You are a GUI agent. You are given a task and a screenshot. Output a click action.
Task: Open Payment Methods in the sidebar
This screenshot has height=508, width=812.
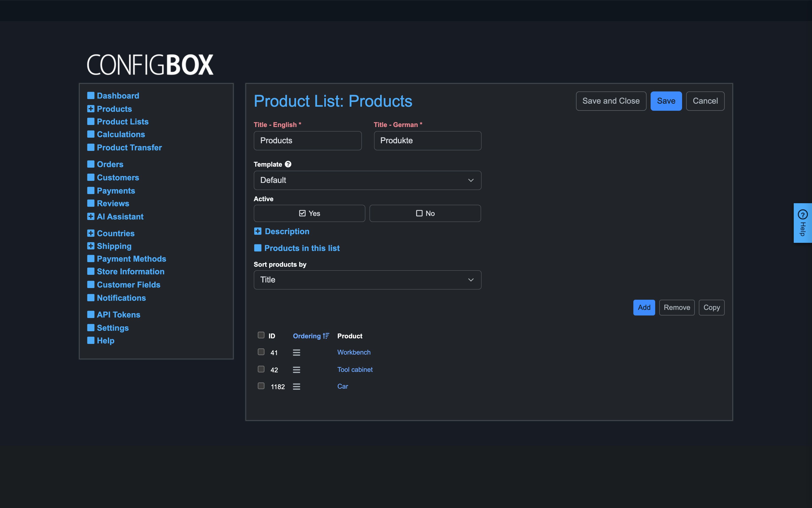click(x=131, y=259)
